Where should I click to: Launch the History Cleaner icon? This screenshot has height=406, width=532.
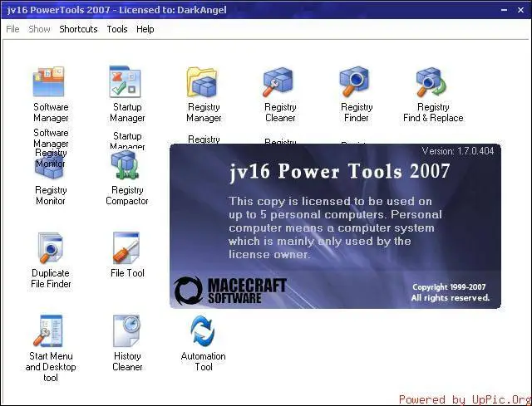click(x=126, y=330)
